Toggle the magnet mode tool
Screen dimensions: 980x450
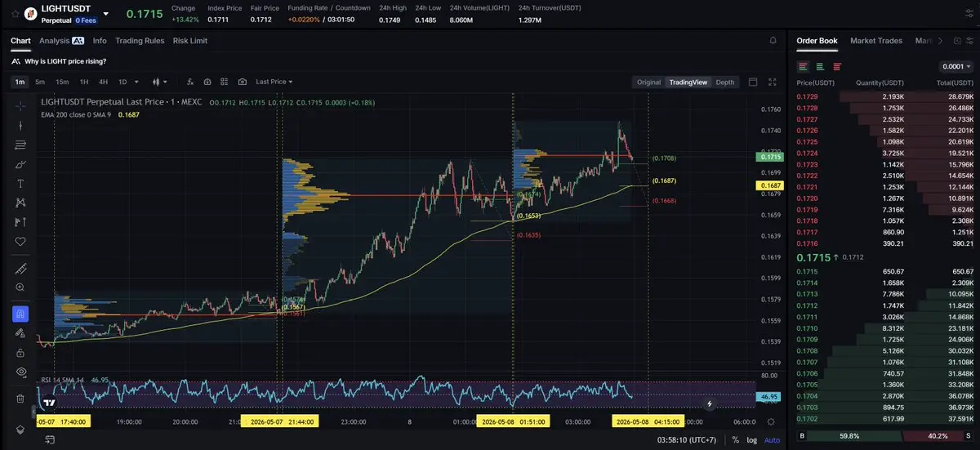pos(20,314)
